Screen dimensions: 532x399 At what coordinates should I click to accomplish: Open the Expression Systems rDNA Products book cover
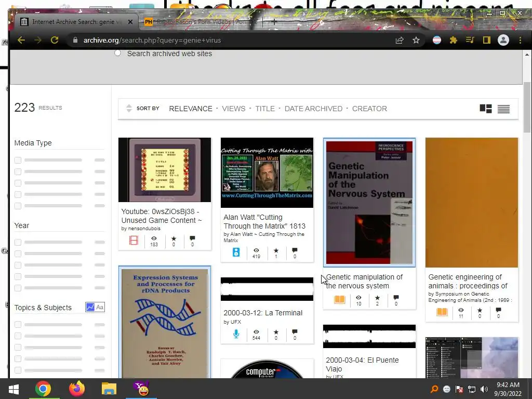pos(165,323)
